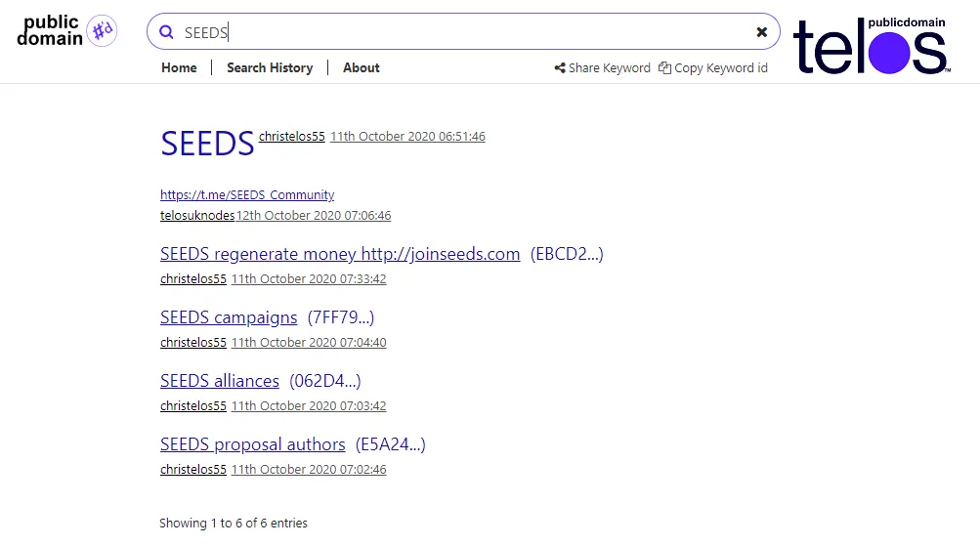Click the (EBCD2...) keyword id
Image resolution: width=980 pixels, height=546 pixels.
coord(567,254)
